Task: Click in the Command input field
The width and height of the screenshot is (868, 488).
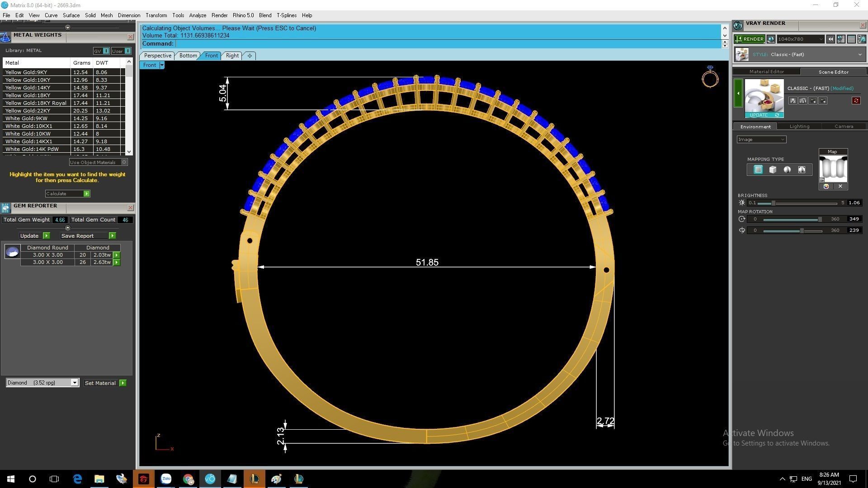Action: point(448,44)
